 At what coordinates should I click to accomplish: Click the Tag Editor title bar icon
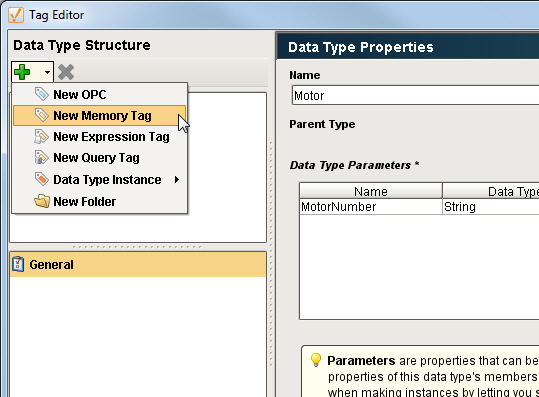coord(16,15)
